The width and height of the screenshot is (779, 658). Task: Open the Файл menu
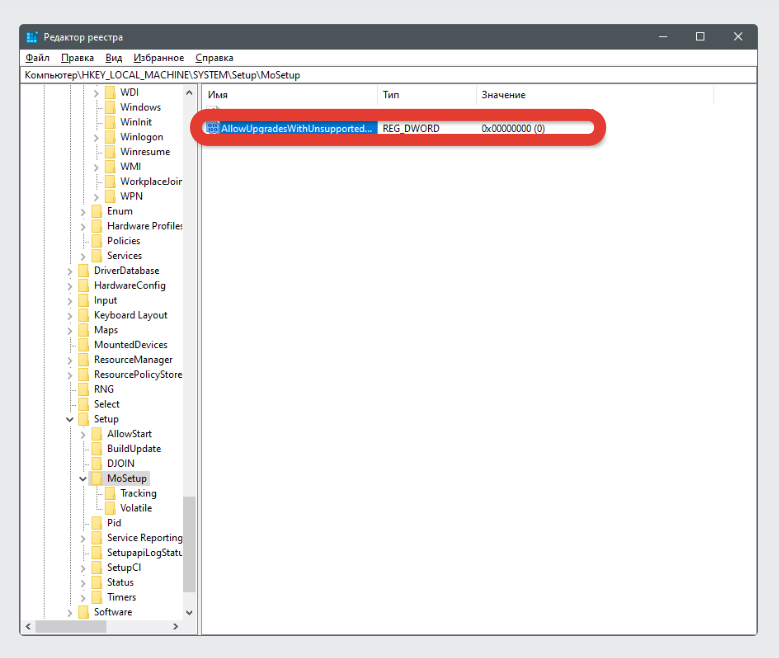pos(37,58)
